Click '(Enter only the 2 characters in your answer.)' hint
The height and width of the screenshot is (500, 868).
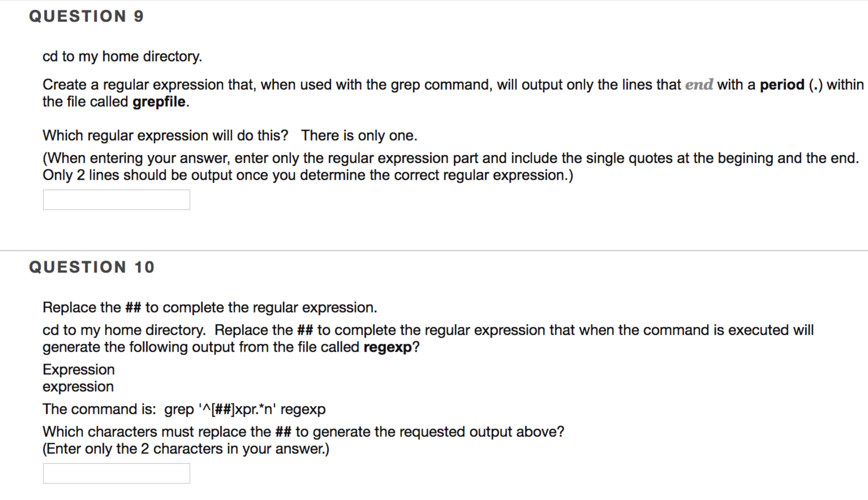click(186, 449)
